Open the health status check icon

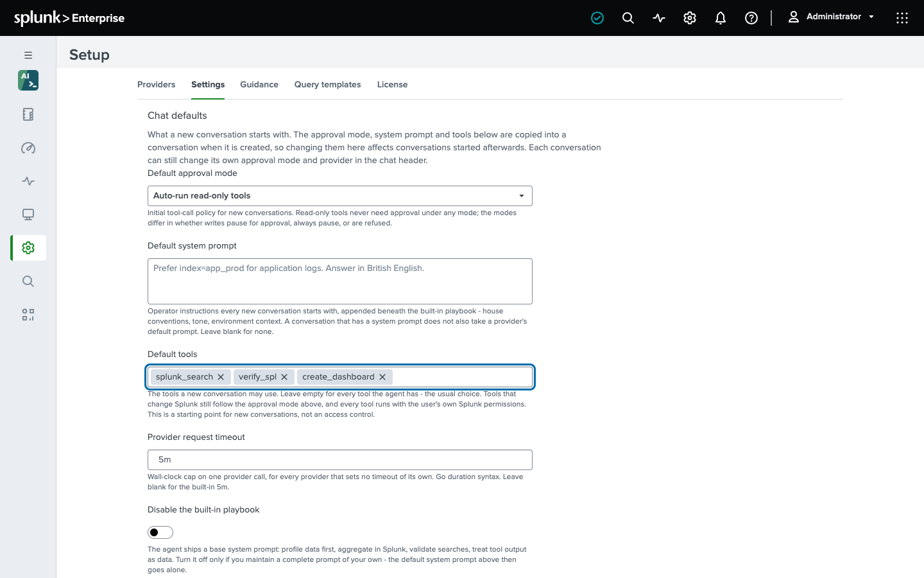tap(597, 18)
